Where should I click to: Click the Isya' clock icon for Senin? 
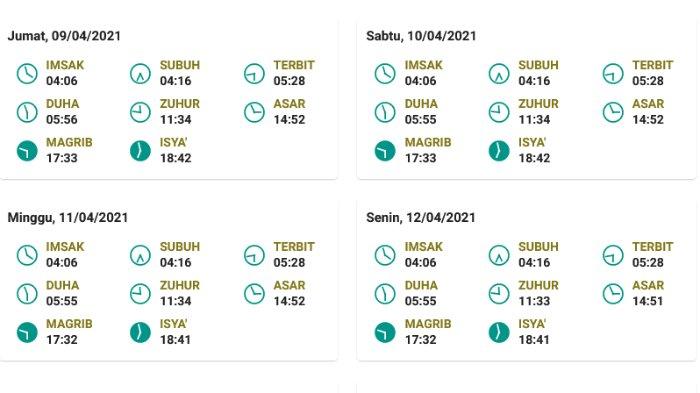(499, 333)
